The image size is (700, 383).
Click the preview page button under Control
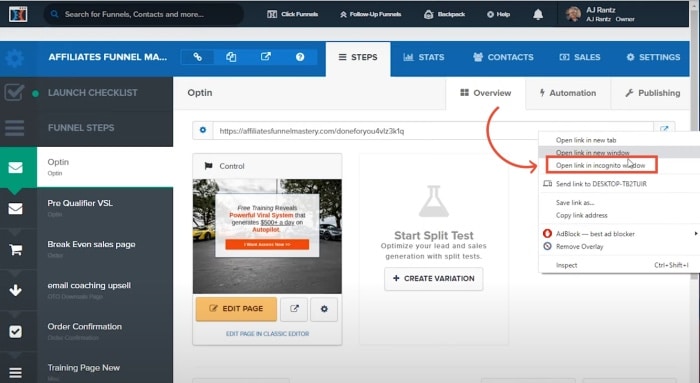click(x=294, y=309)
